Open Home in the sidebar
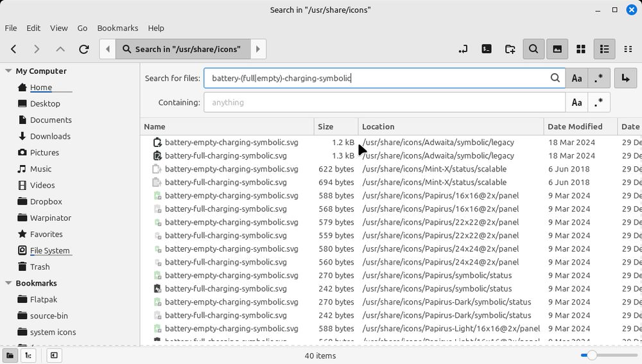This screenshot has width=642, height=364. click(x=41, y=87)
